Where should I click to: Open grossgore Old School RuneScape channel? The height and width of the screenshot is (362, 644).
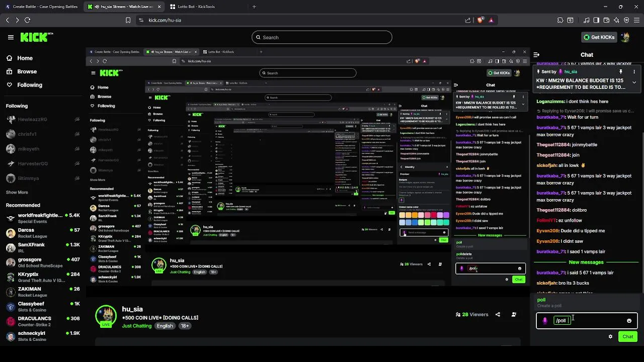43,262
